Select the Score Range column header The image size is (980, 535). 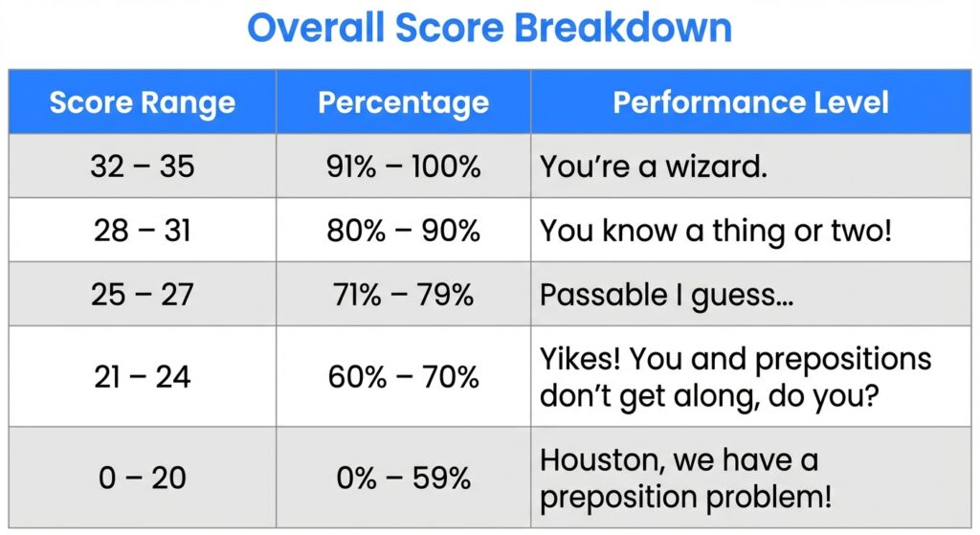click(x=142, y=102)
